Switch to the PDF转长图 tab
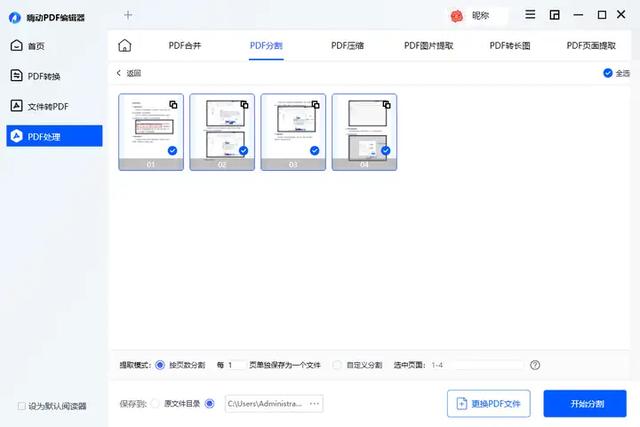This screenshot has height=427, width=640. pos(510,45)
